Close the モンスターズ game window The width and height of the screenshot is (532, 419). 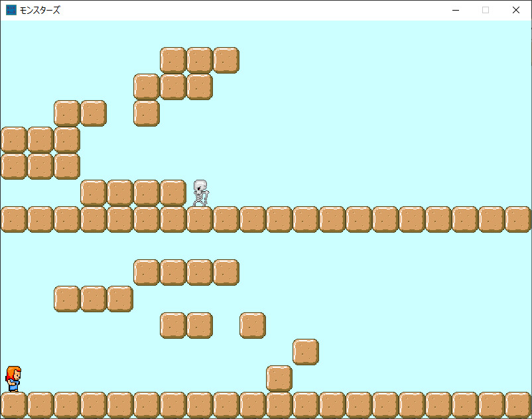(x=515, y=10)
